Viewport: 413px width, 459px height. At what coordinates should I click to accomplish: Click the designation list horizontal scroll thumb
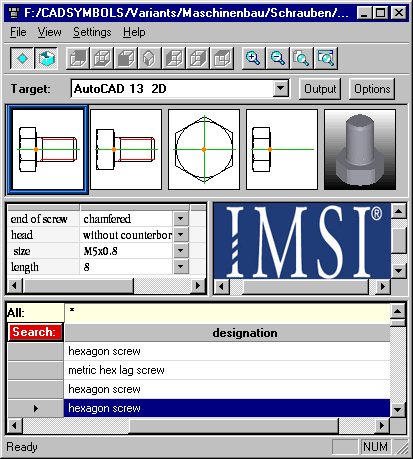point(234,425)
